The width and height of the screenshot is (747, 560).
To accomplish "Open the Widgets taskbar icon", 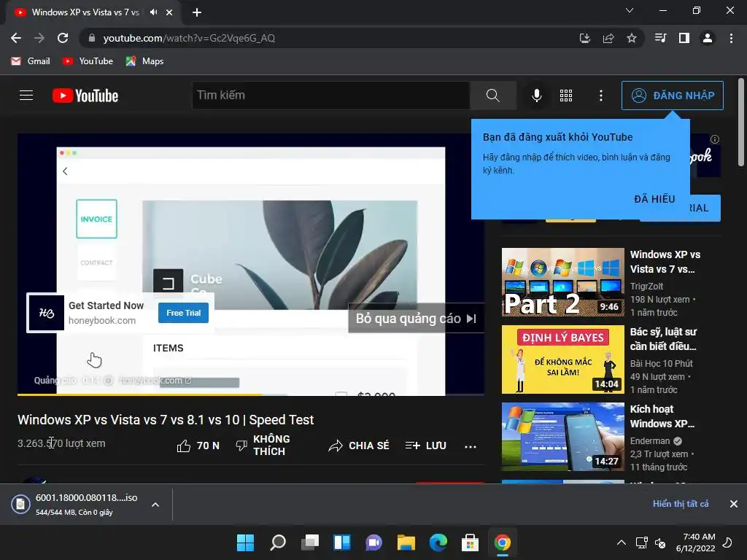I will point(342,542).
